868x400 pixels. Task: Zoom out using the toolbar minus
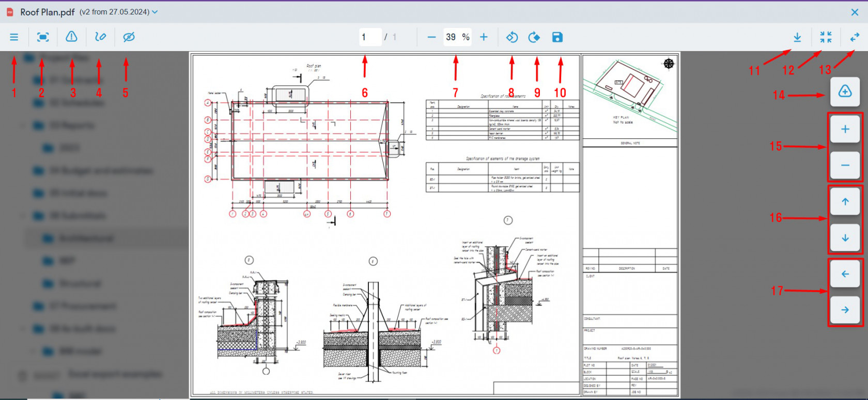tap(431, 37)
